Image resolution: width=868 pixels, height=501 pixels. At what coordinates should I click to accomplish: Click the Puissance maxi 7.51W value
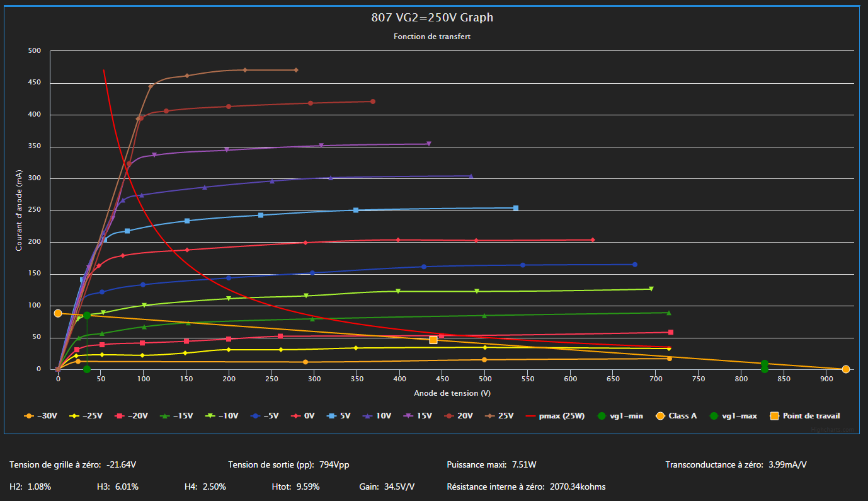click(x=524, y=465)
